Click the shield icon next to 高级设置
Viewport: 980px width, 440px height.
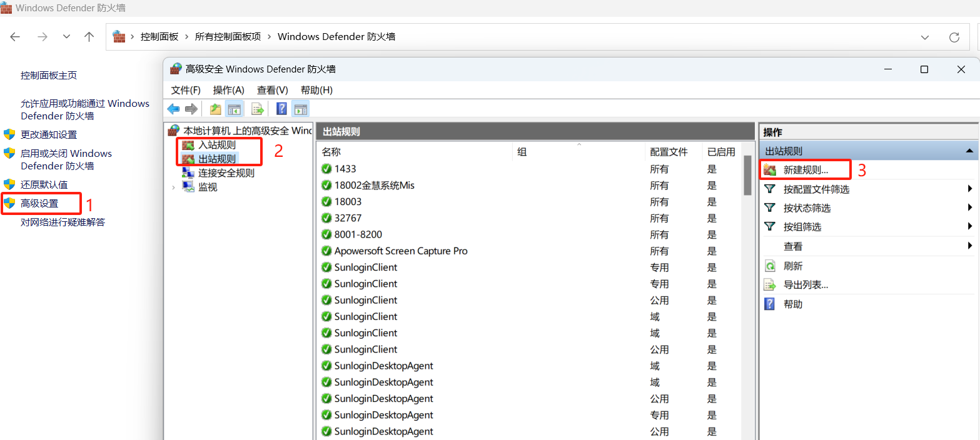9,203
